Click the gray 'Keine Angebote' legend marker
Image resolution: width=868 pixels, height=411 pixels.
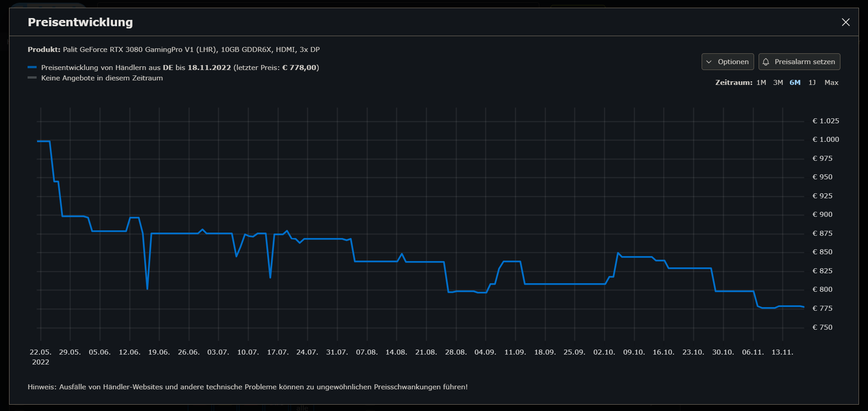(x=32, y=77)
